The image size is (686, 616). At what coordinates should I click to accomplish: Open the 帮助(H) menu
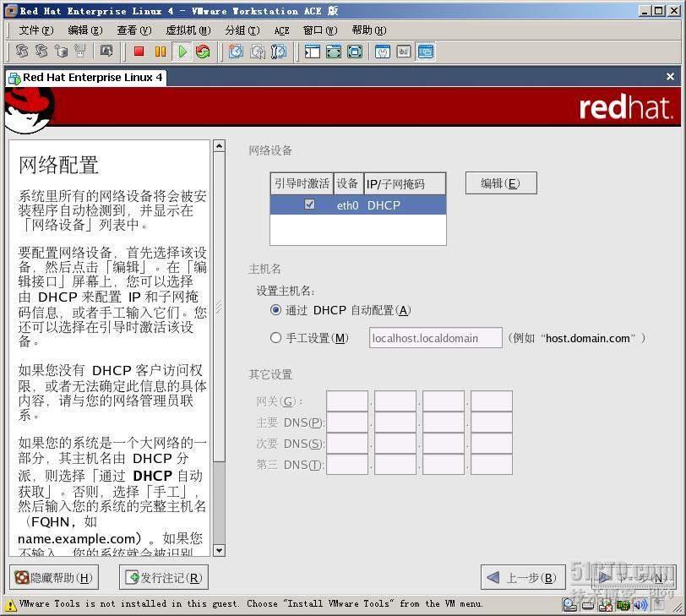point(369,30)
